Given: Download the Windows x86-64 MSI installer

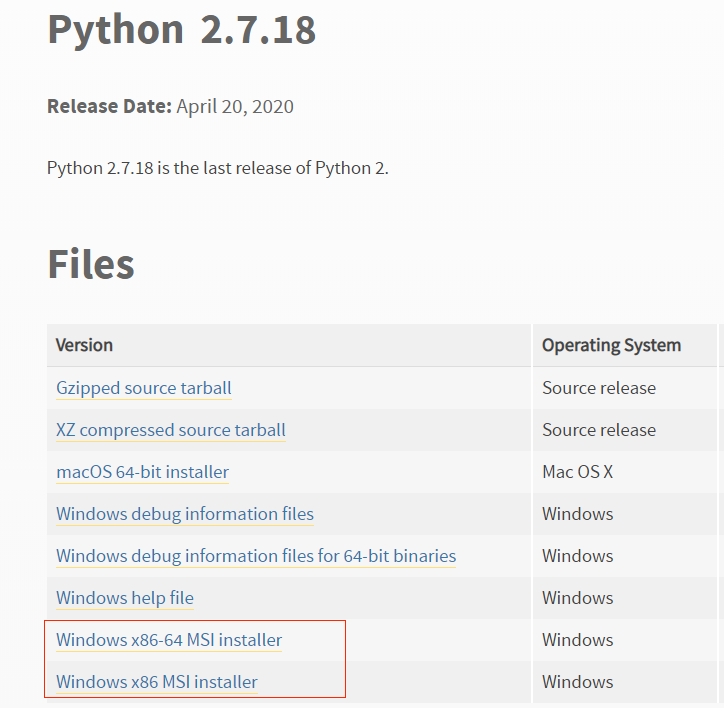Looking at the screenshot, I should coord(169,640).
